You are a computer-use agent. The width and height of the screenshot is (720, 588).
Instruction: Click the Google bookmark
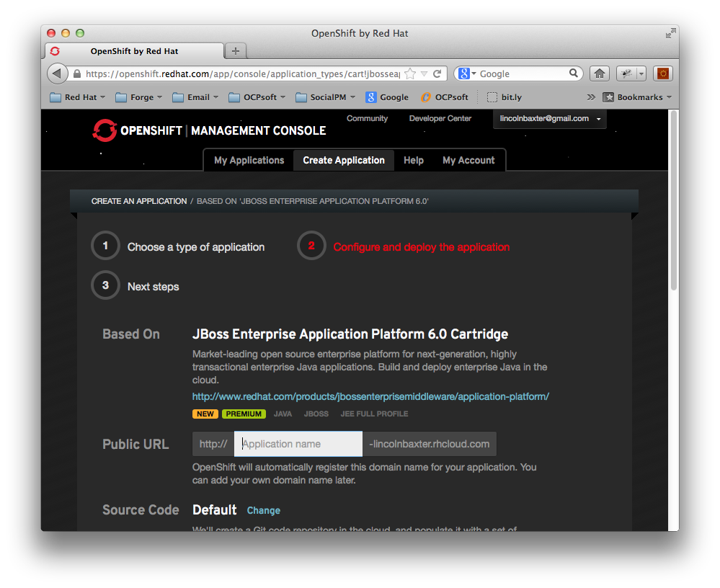pos(387,97)
